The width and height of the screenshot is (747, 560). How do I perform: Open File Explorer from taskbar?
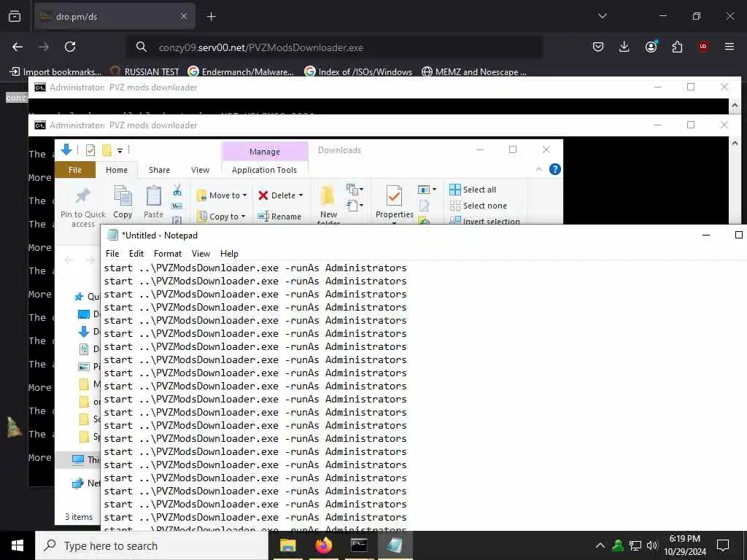coord(287,545)
